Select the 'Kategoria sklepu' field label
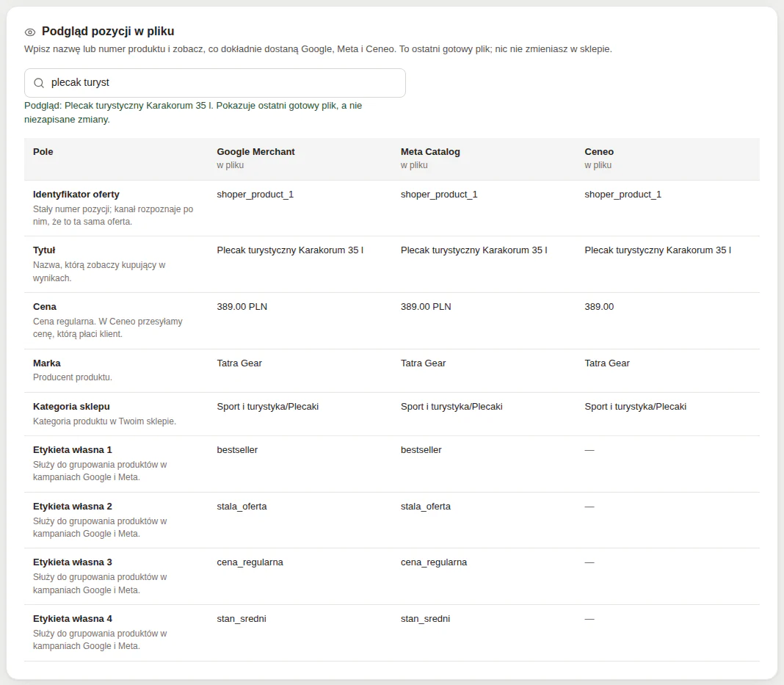The image size is (784, 685). 71,407
